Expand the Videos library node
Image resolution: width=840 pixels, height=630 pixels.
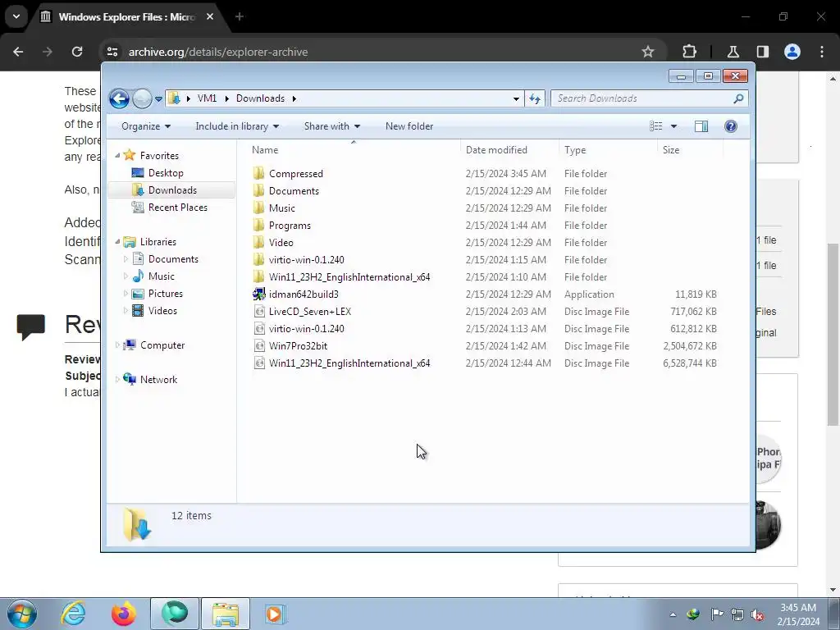coord(126,311)
